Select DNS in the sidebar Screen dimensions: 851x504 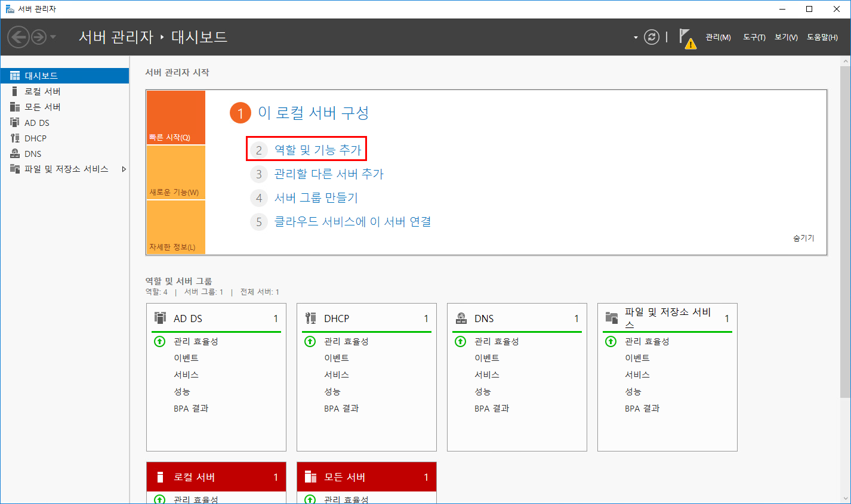(x=64, y=153)
